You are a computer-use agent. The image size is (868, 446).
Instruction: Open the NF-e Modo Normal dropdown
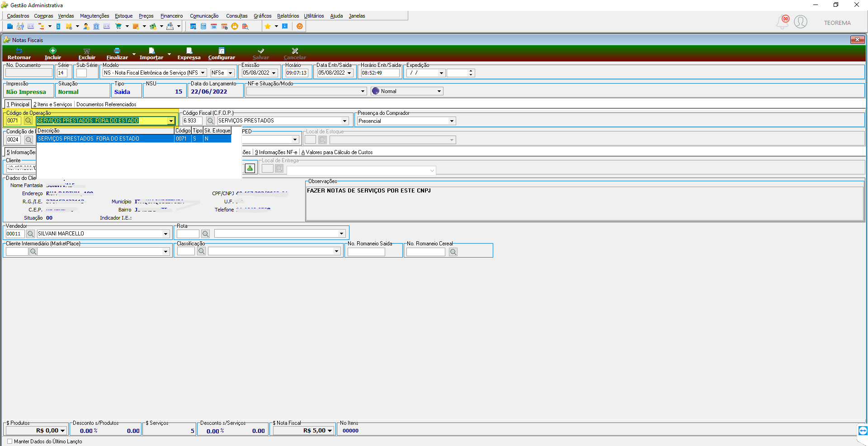pyautogui.click(x=439, y=91)
